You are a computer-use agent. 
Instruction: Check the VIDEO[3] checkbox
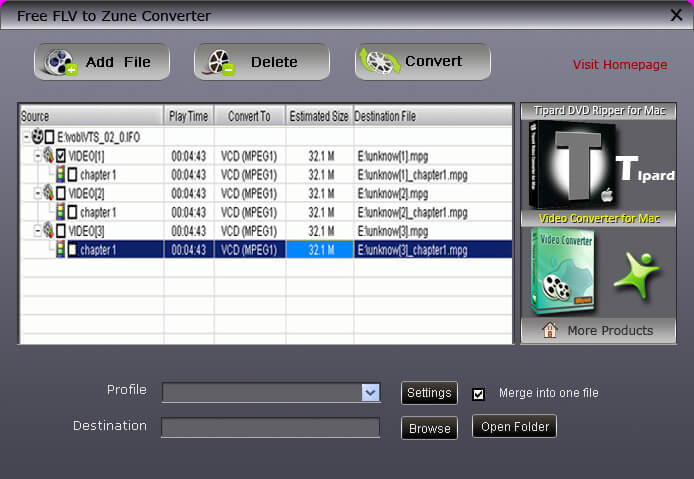click(61, 231)
